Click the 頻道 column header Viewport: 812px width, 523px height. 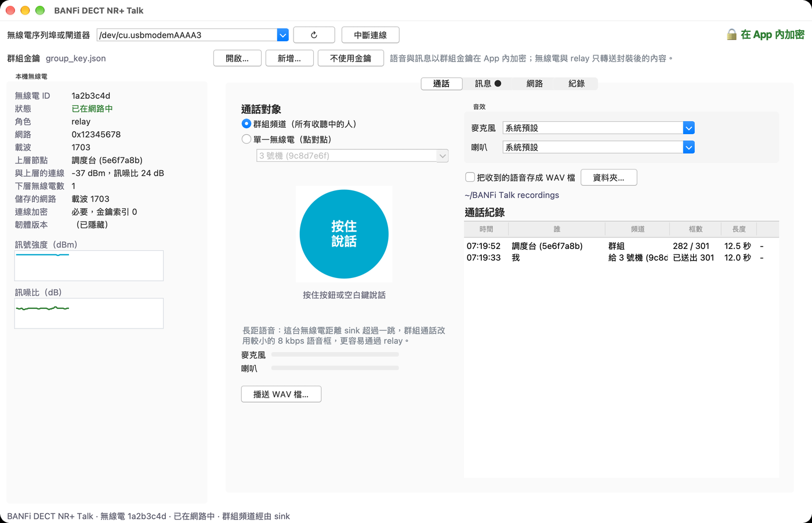click(637, 229)
